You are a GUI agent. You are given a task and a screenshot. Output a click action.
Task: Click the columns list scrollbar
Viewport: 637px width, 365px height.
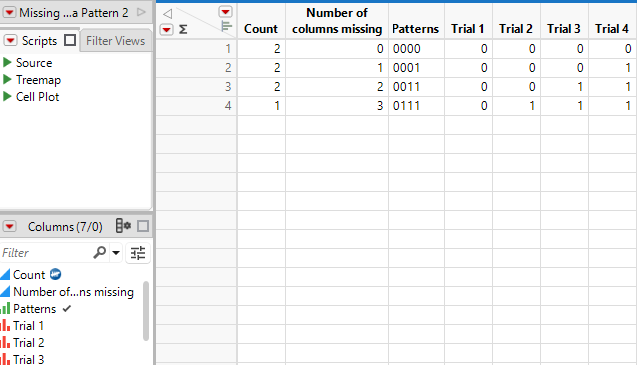[x=146, y=311]
